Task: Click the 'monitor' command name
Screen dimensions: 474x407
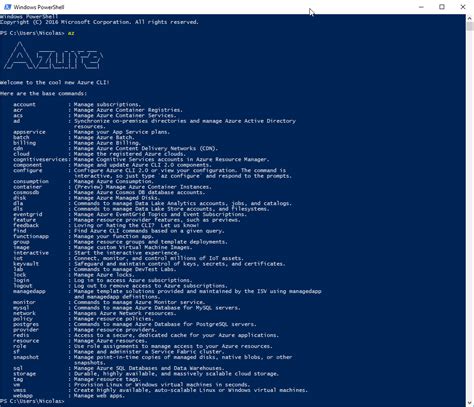Action: point(24,302)
